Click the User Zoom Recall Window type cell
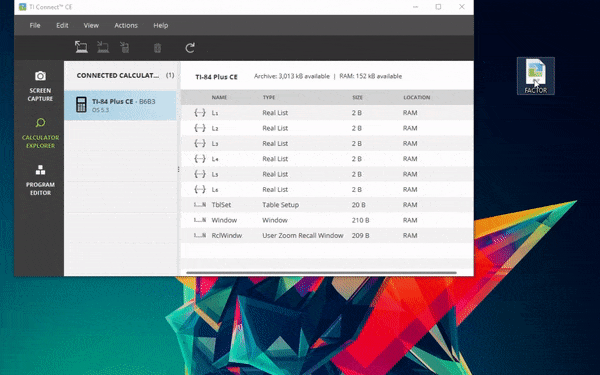 303,235
